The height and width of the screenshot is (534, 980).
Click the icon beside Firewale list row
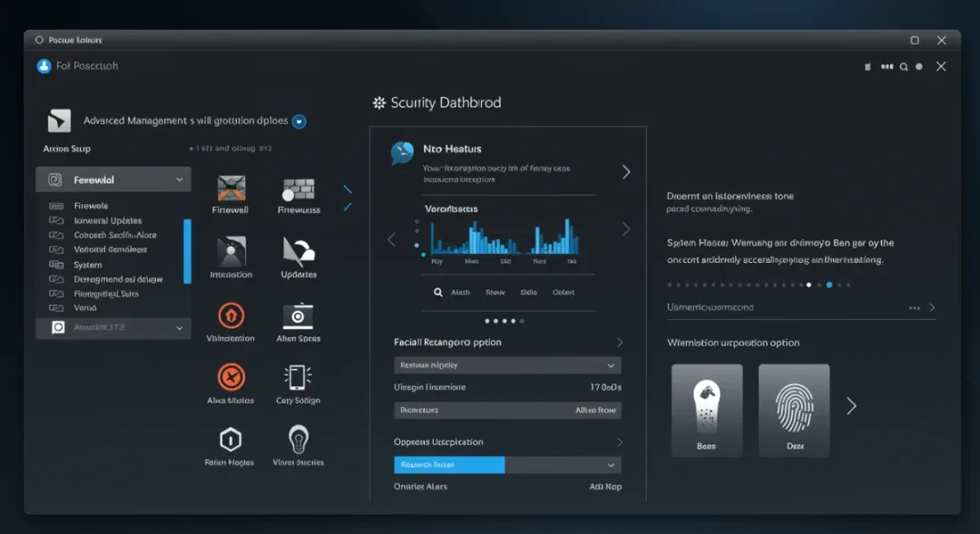click(x=56, y=206)
